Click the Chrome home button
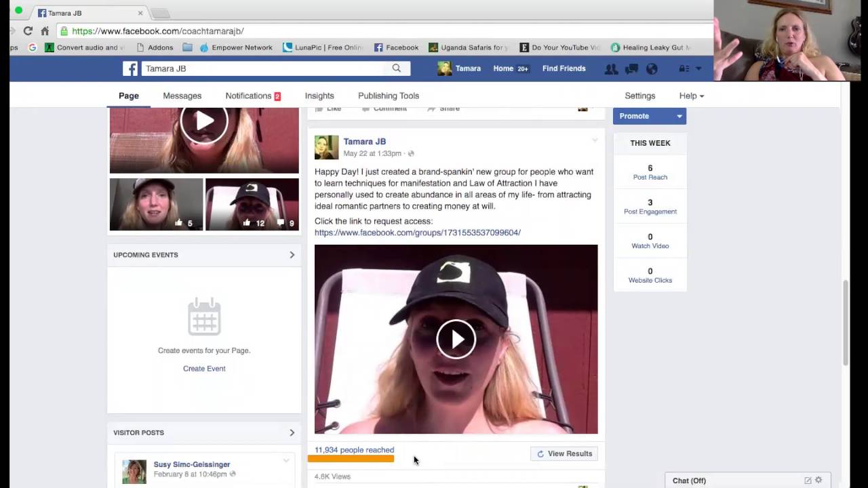868x488 pixels. tap(45, 30)
